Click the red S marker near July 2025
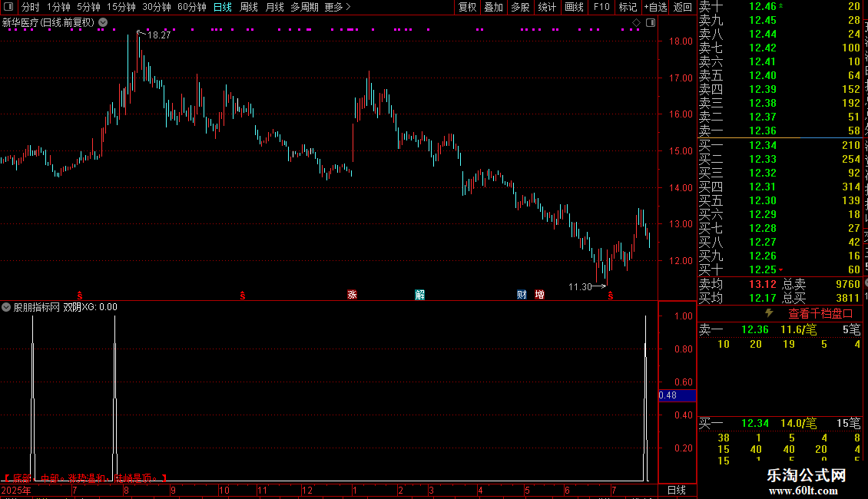 click(x=611, y=296)
